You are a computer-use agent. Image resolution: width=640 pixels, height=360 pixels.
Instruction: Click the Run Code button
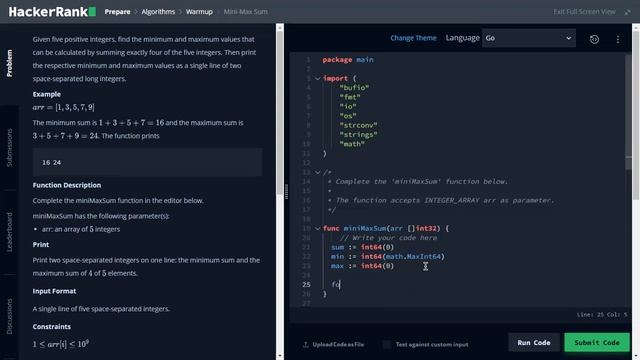(x=533, y=342)
